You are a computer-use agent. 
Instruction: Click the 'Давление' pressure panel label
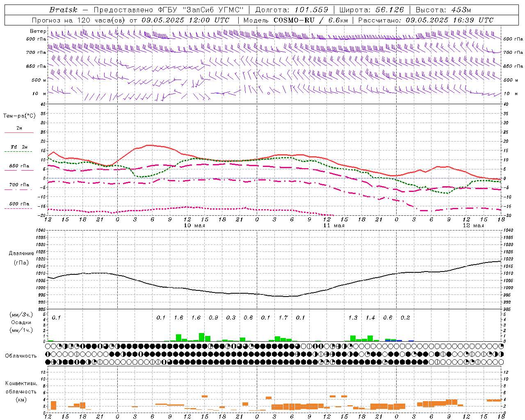tap(21, 253)
